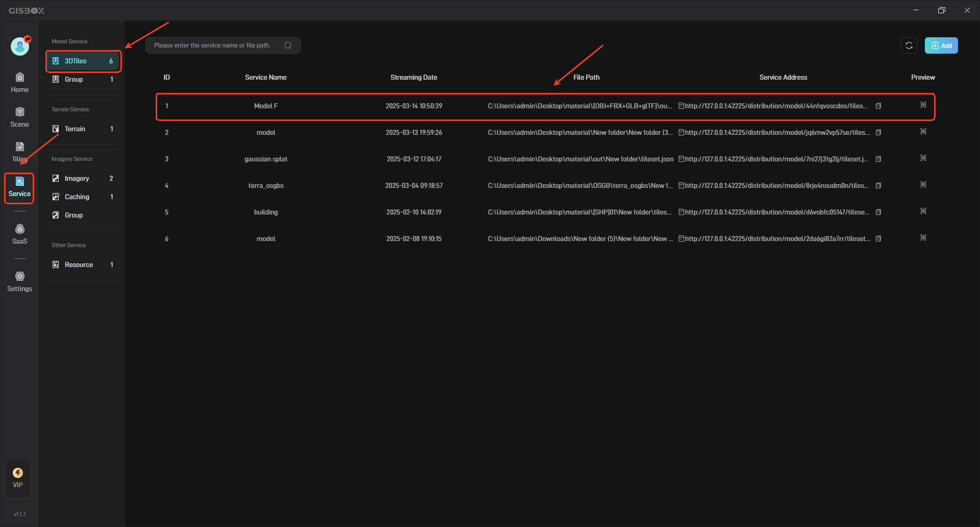Copy service address for terra_osgbs
The image size is (980, 527).
[878, 186]
